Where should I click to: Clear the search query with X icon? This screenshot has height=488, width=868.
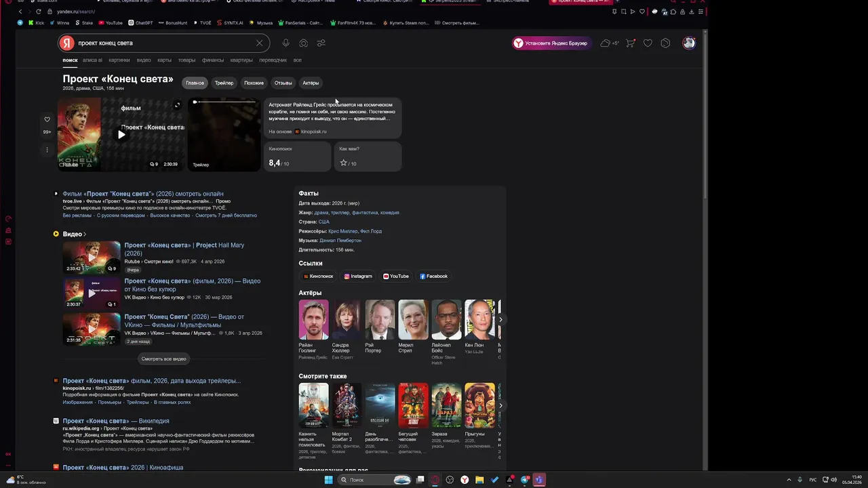point(259,43)
